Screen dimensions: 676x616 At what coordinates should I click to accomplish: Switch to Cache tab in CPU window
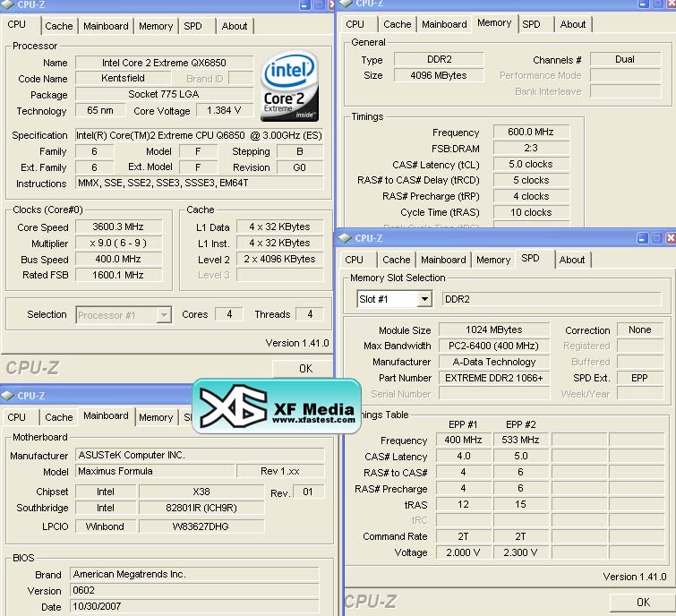(59, 26)
